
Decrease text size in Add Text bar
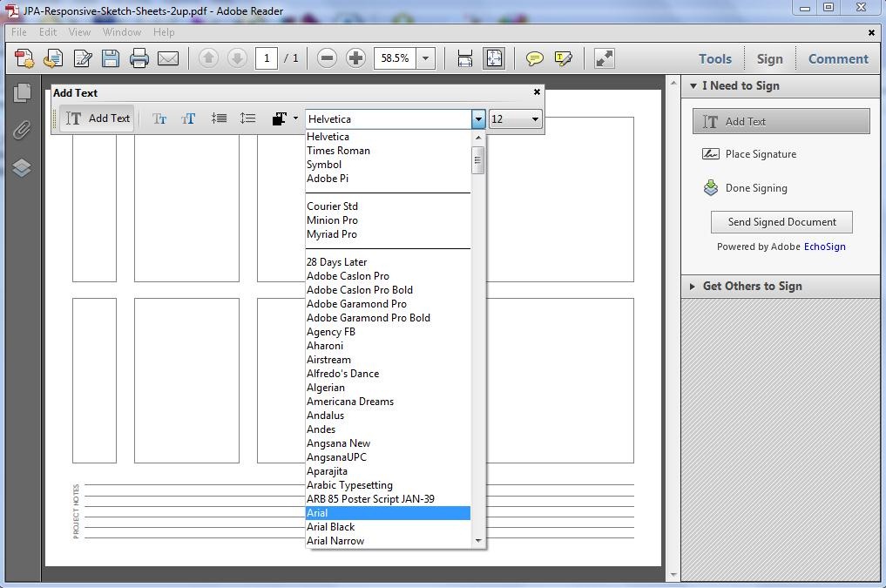click(x=159, y=118)
